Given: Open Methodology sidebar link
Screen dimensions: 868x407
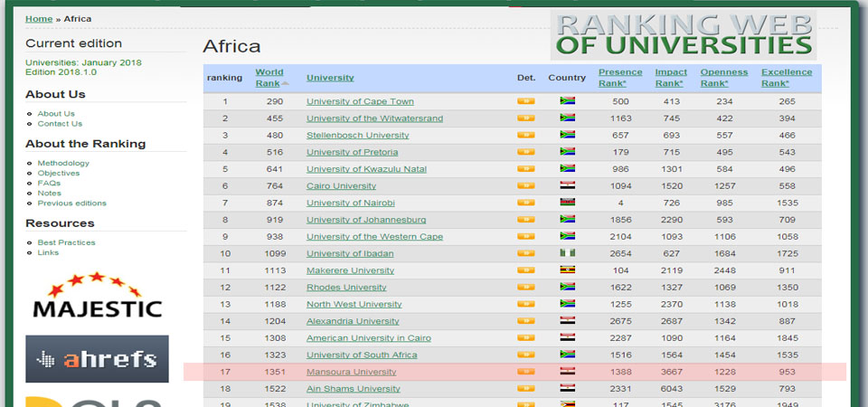Looking at the screenshot, I should click(x=63, y=163).
